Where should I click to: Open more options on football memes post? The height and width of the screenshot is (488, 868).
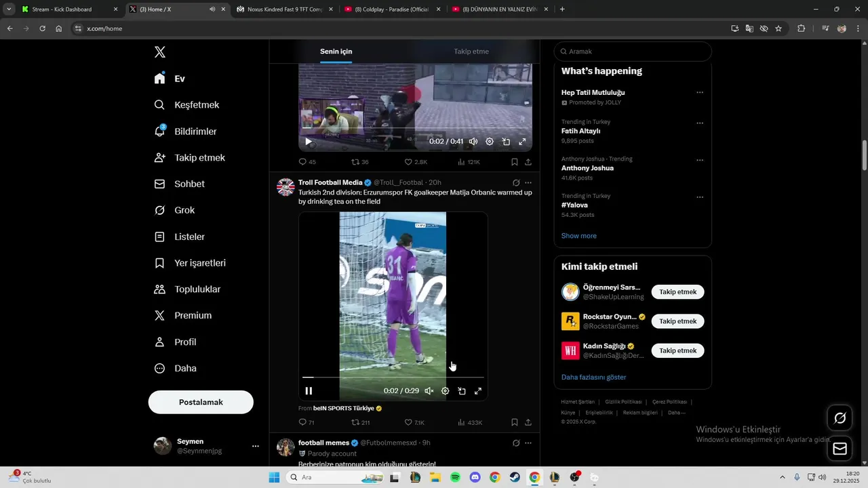pyautogui.click(x=528, y=443)
